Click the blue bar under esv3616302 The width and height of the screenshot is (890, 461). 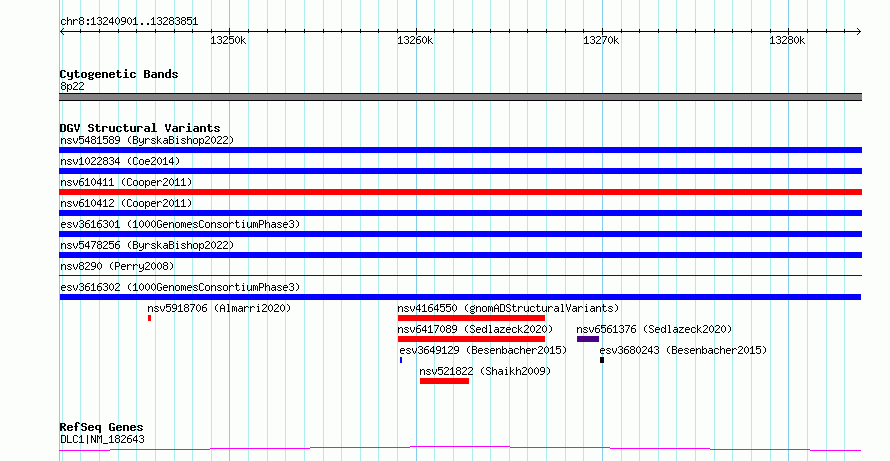click(460, 297)
